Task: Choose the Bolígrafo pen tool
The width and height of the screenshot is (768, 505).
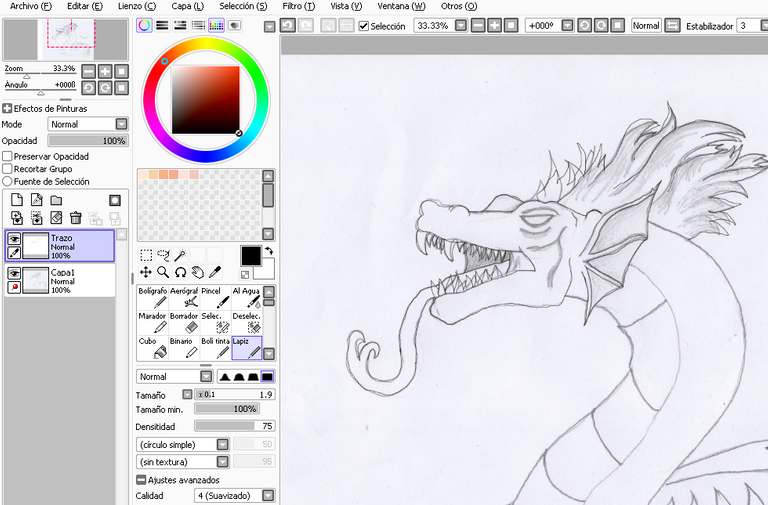Action: coord(152,298)
